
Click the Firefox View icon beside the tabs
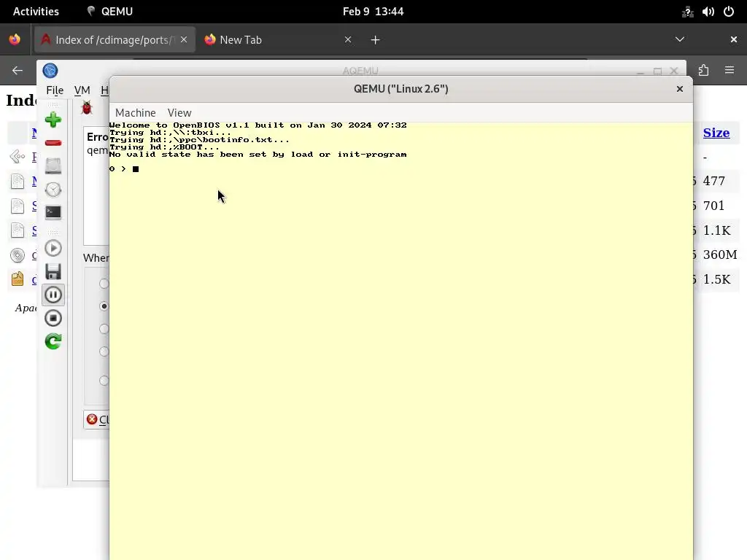coord(15,39)
